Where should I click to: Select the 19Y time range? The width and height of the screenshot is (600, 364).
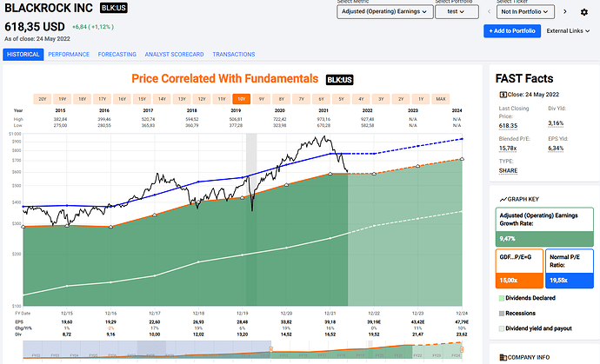coord(63,99)
